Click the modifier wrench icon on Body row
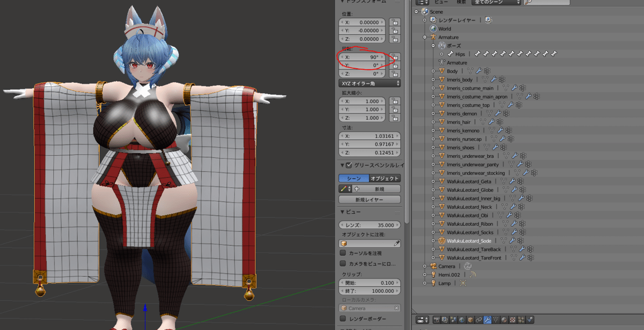 point(479,71)
